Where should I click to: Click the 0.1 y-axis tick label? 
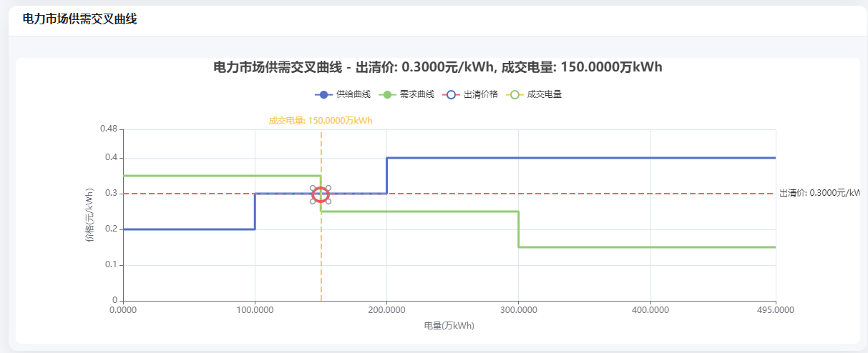click(x=111, y=265)
